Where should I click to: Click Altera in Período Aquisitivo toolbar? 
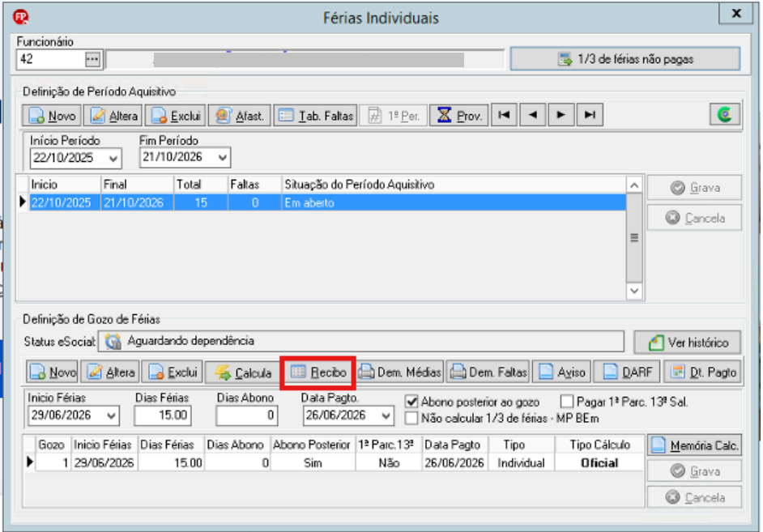[x=113, y=116]
